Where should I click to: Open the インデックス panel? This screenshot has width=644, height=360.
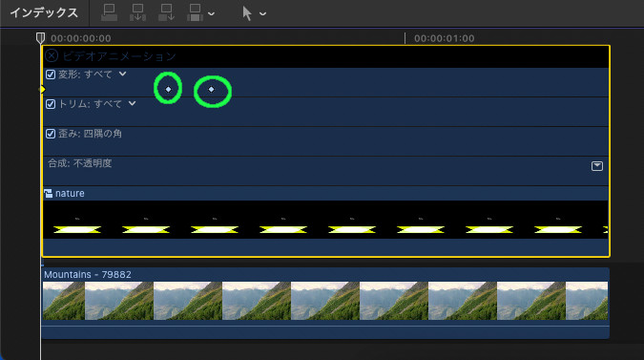pos(44,12)
